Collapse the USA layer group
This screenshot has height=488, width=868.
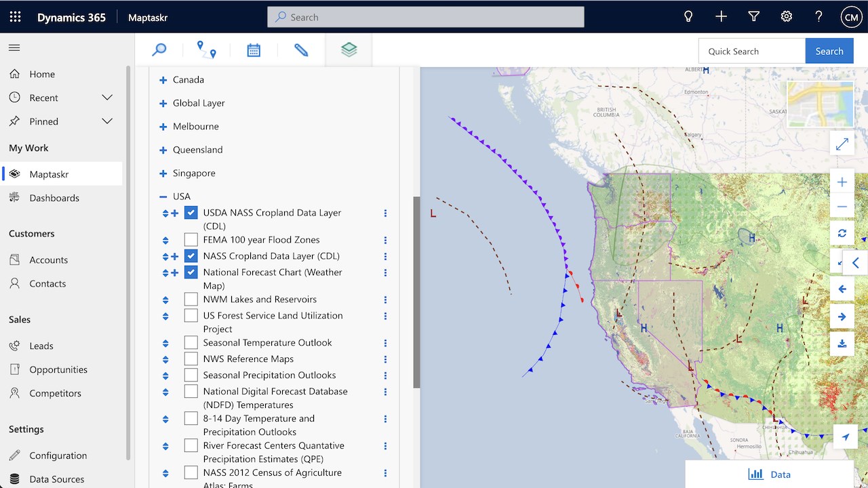click(x=163, y=197)
